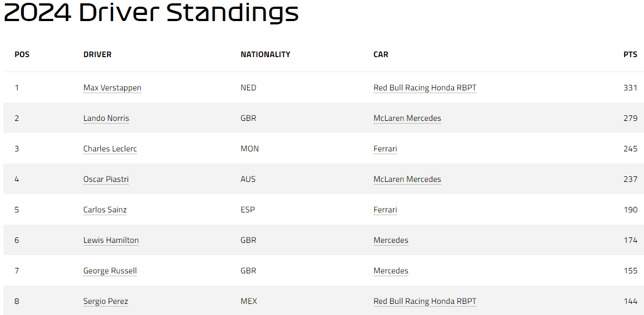644x315 pixels.
Task: Follow the Carlos Sainz link
Action: click(x=105, y=210)
